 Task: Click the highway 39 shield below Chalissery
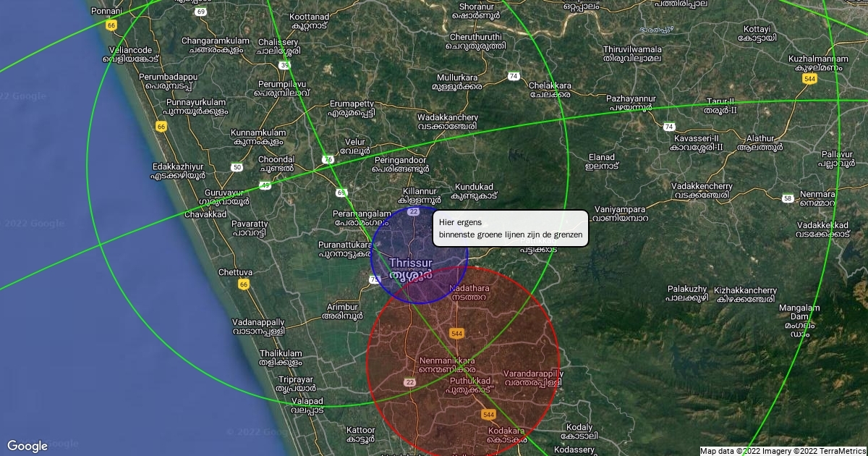coord(285,65)
